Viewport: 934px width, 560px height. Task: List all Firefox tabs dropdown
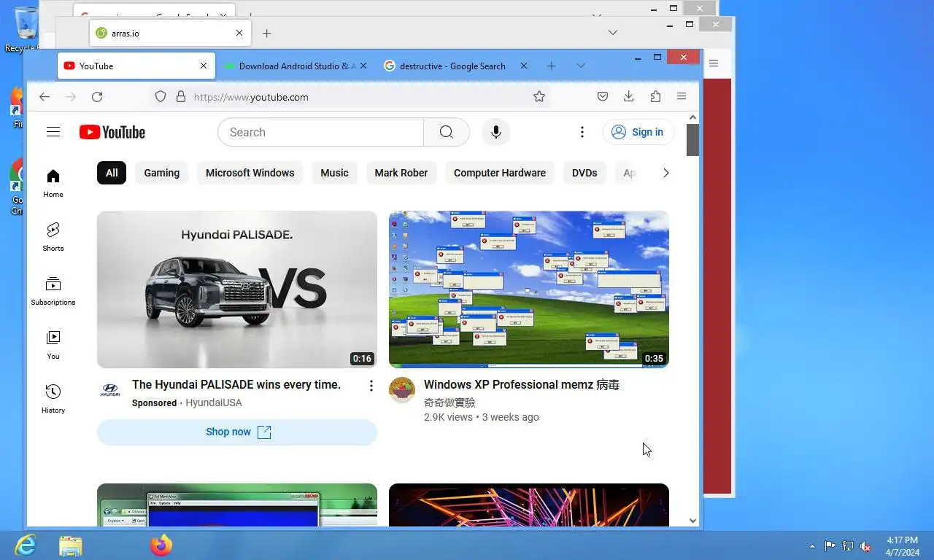pos(581,66)
